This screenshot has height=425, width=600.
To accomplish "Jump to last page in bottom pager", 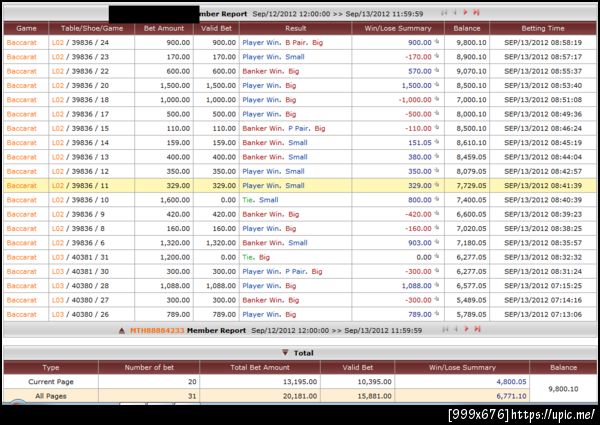I will tap(477, 329).
